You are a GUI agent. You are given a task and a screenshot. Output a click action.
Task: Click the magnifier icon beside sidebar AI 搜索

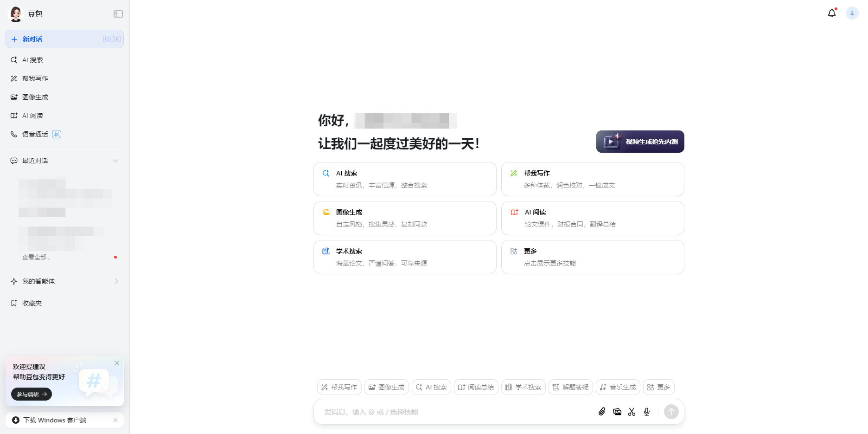coord(14,60)
